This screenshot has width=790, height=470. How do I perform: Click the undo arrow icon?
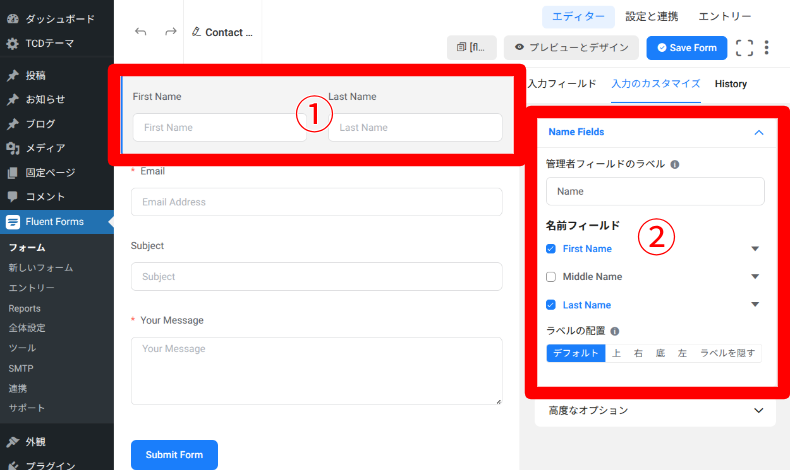click(x=141, y=32)
